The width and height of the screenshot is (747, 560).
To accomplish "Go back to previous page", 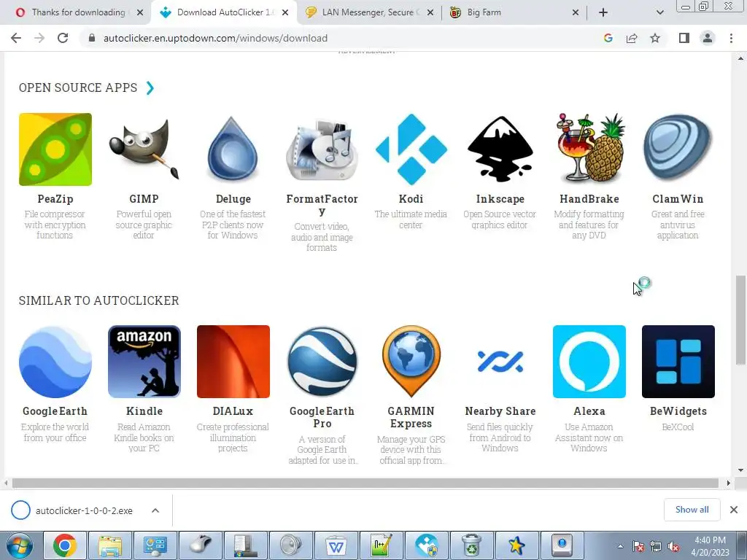I will (16, 38).
